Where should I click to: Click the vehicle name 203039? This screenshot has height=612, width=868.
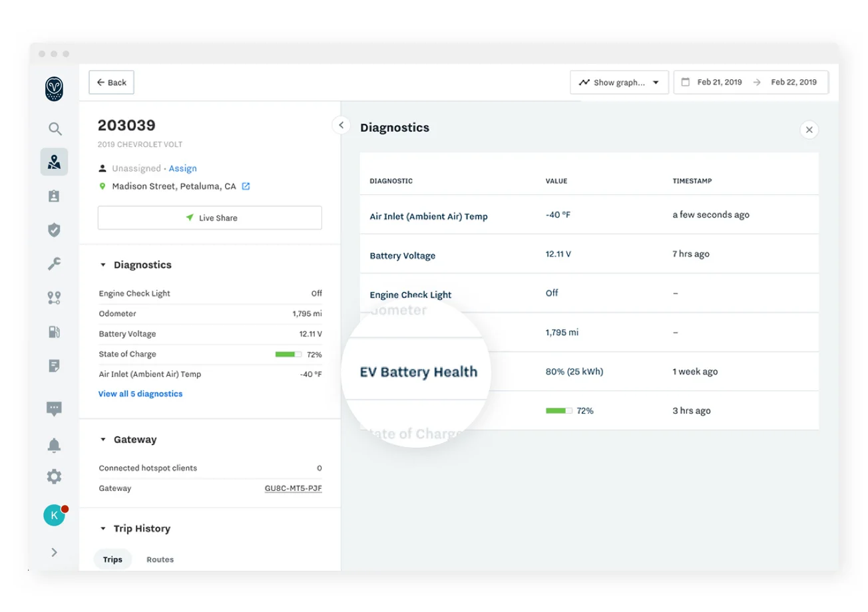pos(126,125)
